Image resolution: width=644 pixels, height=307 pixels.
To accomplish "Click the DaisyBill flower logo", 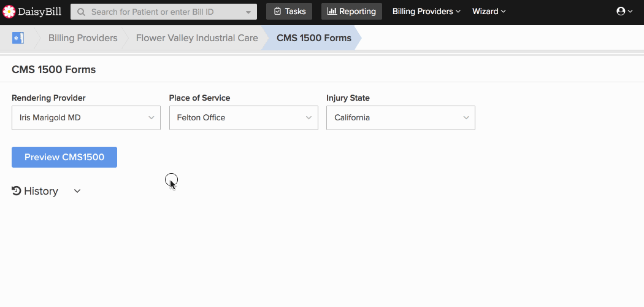I will coord(9,12).
